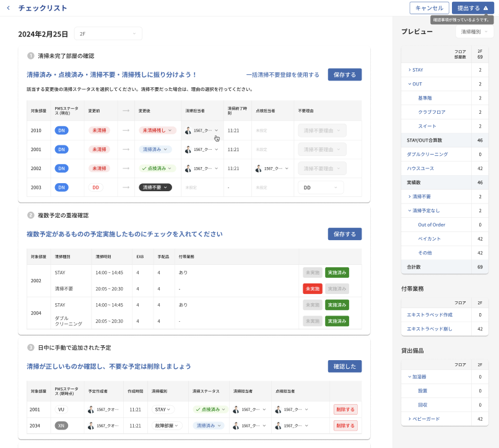This screenshot has height=448, width=499.
Task: Collapse the 加湿器 tree item
Action: coord(409,377)
